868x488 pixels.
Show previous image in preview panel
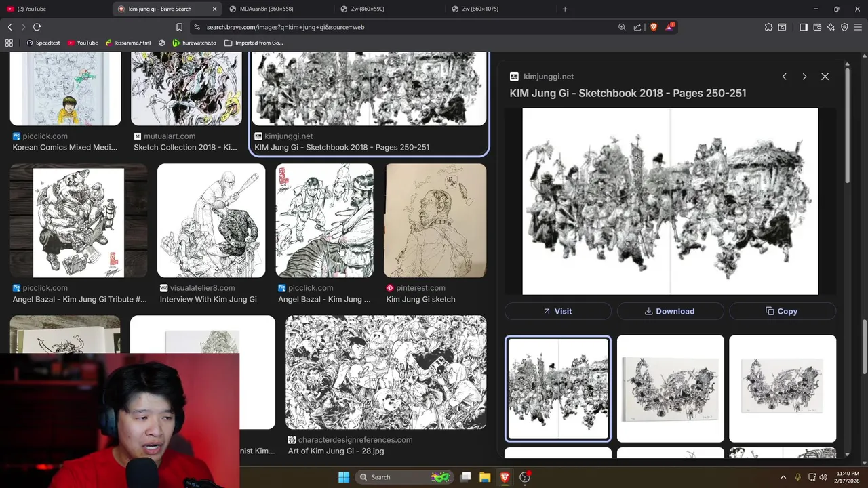(785, 77)
